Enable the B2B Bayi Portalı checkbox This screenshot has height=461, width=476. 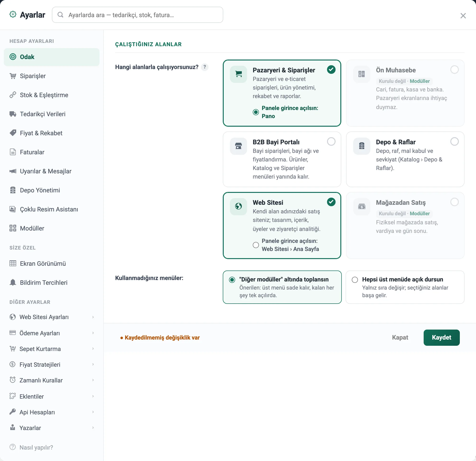331,141
